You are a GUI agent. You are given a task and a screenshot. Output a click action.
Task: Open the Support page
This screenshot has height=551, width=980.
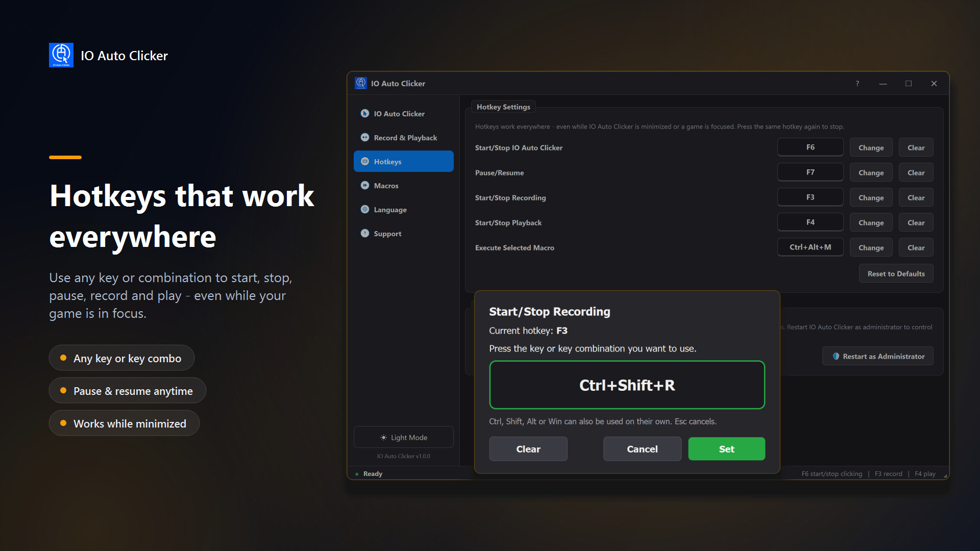pos(404,233)
